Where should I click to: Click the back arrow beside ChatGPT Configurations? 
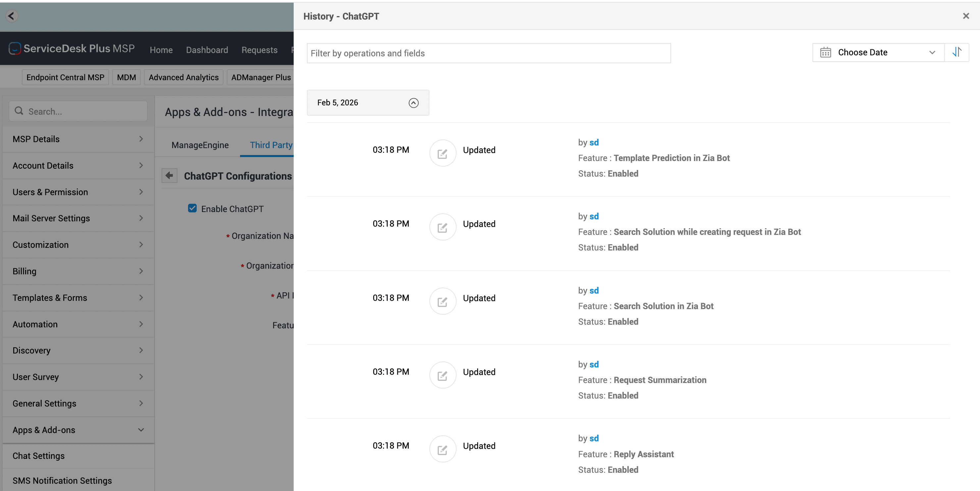click(169, 176)
